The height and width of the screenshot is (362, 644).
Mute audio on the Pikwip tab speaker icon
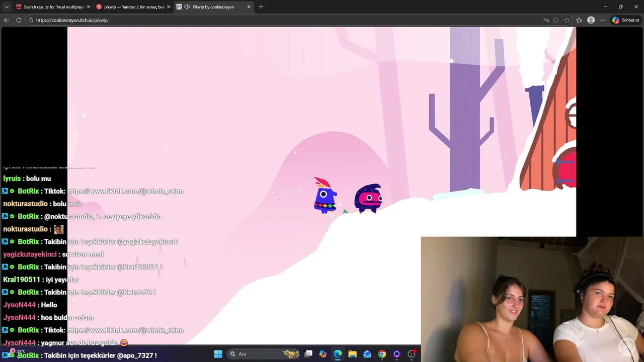point(187,7)
